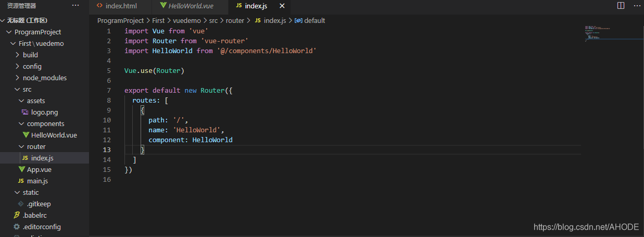
Task: Close the index.js editor tab
Action: tap(282, 6)
